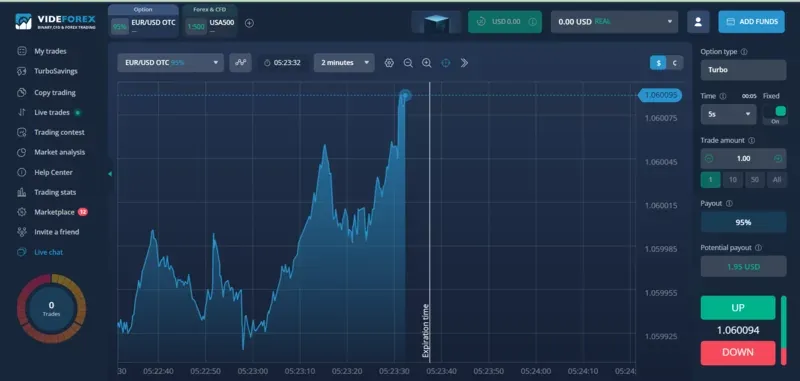Click the 1.95 USD potential payout value
Viewport: 800px width, 381px height.
pos(743,266)
